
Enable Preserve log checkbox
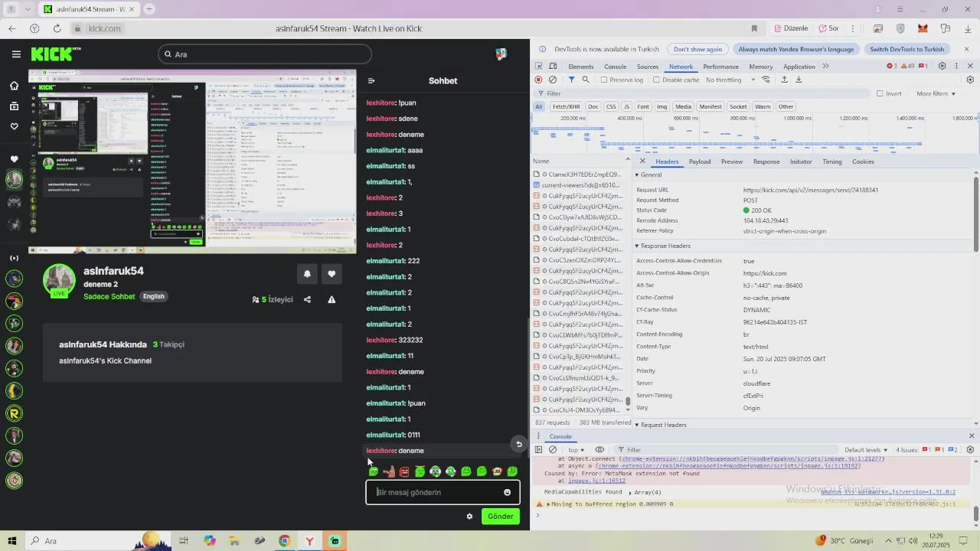[603, 80]
